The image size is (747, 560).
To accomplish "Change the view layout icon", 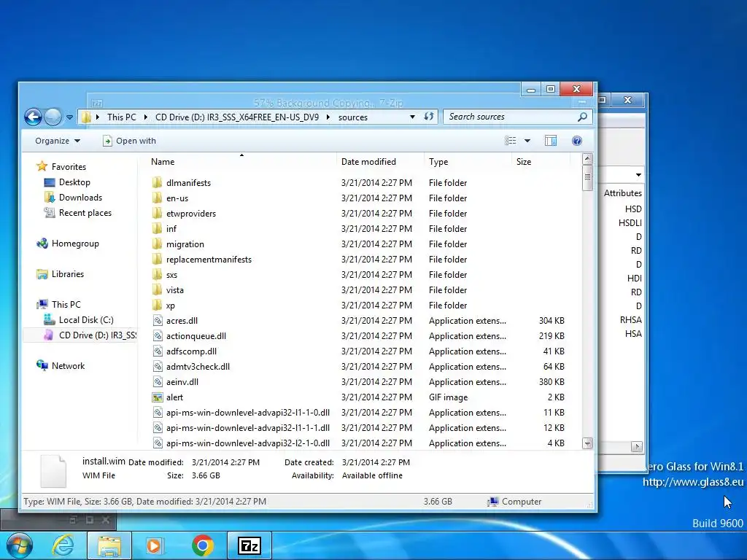I will pos(510,141).
